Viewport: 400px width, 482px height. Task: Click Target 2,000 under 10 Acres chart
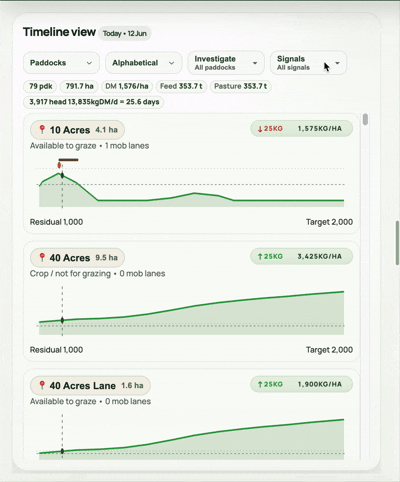329,222
